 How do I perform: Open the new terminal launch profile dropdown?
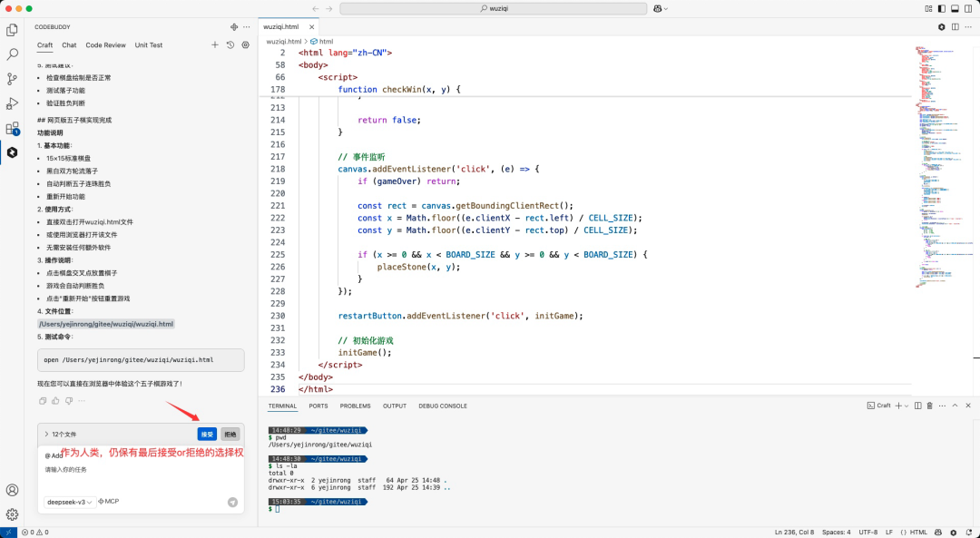(906, 406)
